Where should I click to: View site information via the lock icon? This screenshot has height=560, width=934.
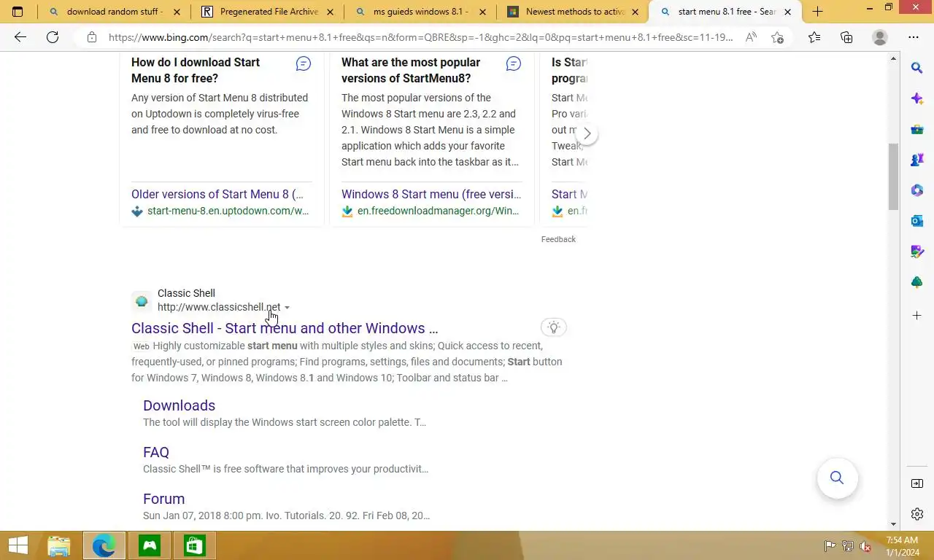coord(91,37)
